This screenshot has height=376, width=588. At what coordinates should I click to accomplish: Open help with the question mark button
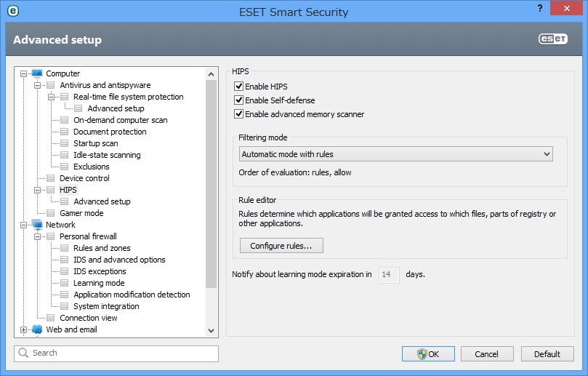(539, 8)
